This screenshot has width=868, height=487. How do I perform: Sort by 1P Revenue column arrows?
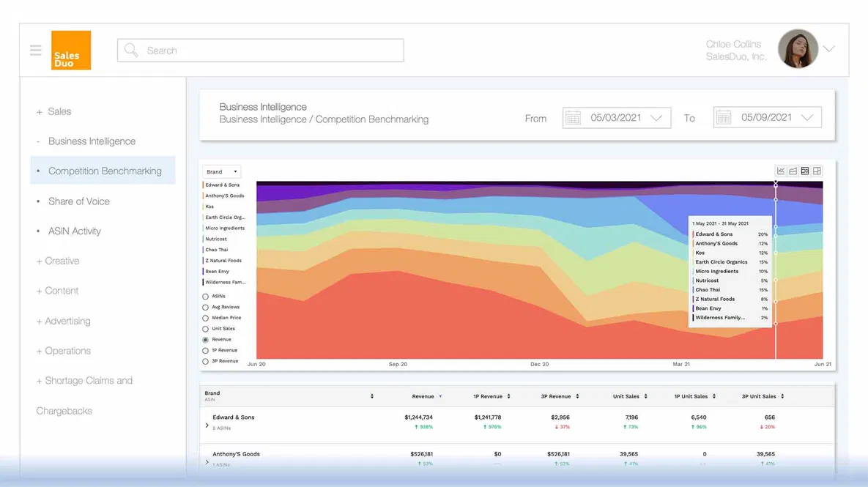(509, 396)
